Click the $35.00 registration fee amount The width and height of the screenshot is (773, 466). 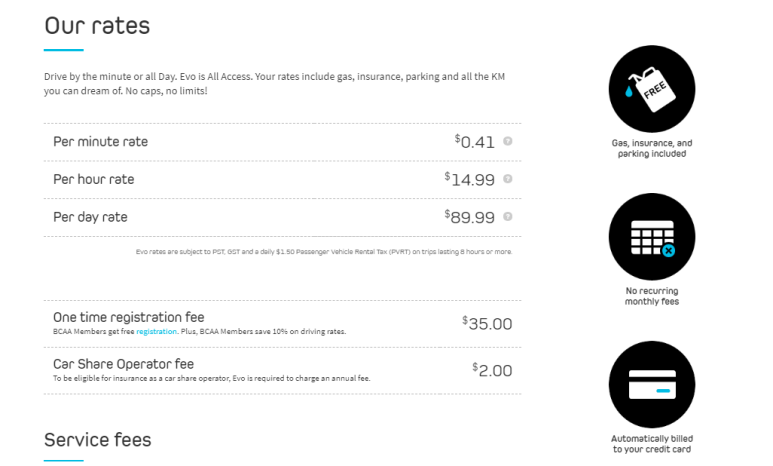pos(487,323)
